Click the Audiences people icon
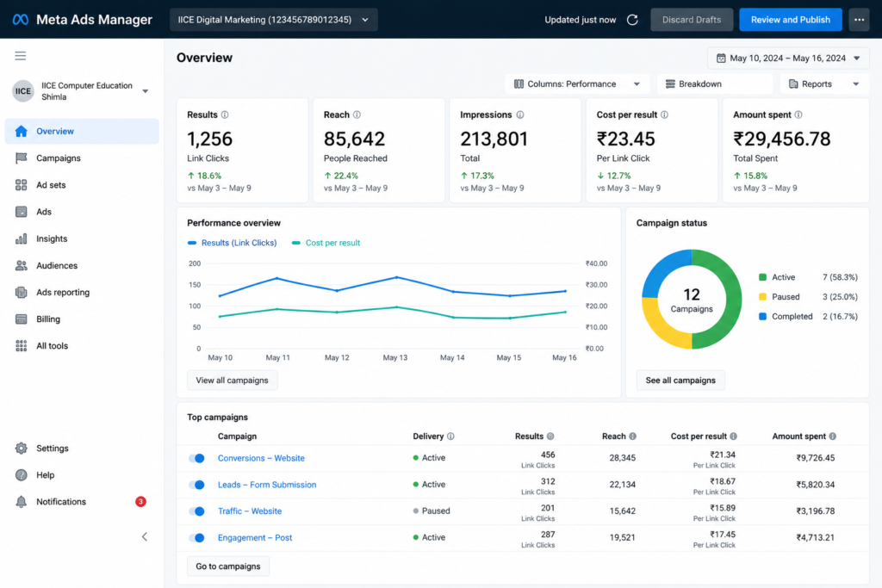Screen dimensions: 882x588 [22, 265]
